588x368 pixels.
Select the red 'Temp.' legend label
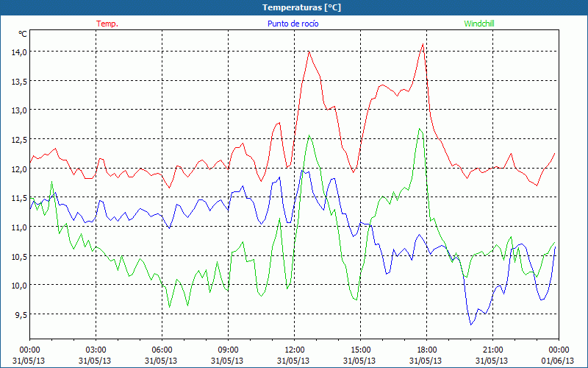point(107,24)
